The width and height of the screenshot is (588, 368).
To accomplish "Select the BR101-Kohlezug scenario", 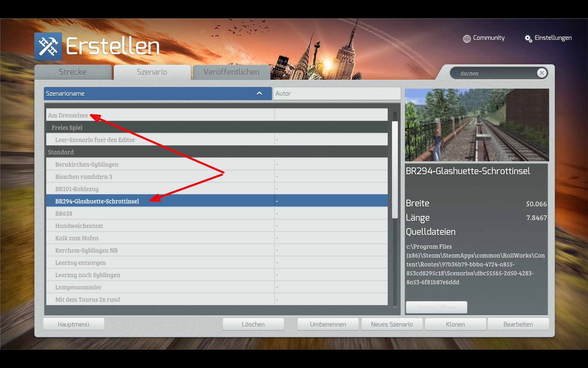I will coord(77,189).
